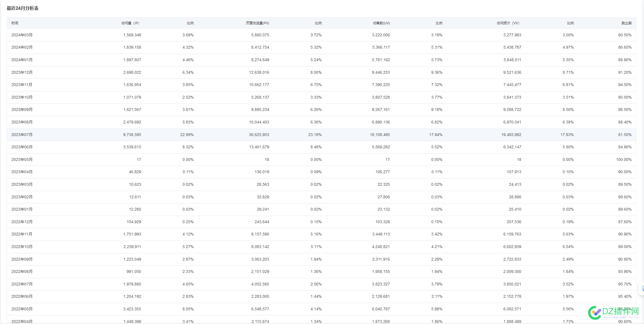
Task: Select the 2022年09月 row label
Action: click(x=22, y=259)
